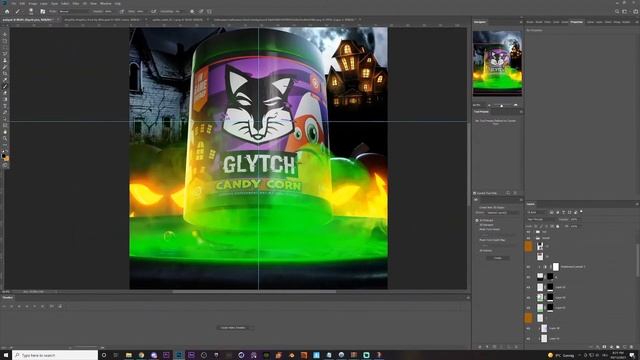
Task: Filter layers by type layers icon
Action: [564, 212]
